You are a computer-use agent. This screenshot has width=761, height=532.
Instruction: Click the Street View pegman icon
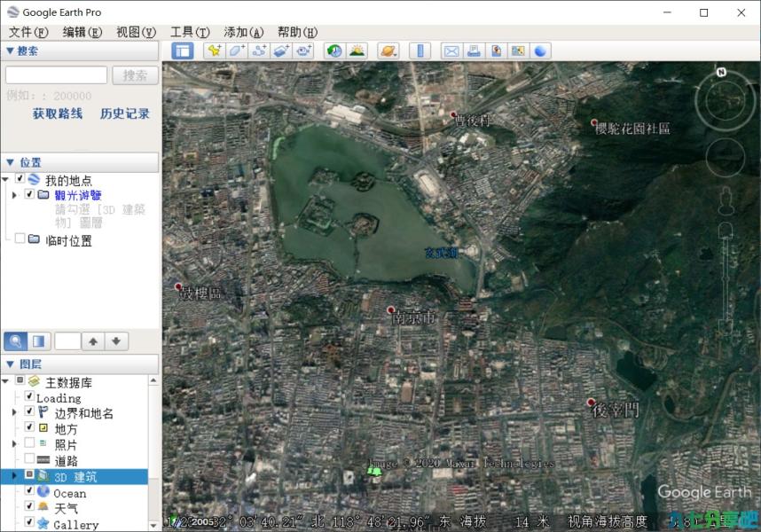click(x=726, y=200)
